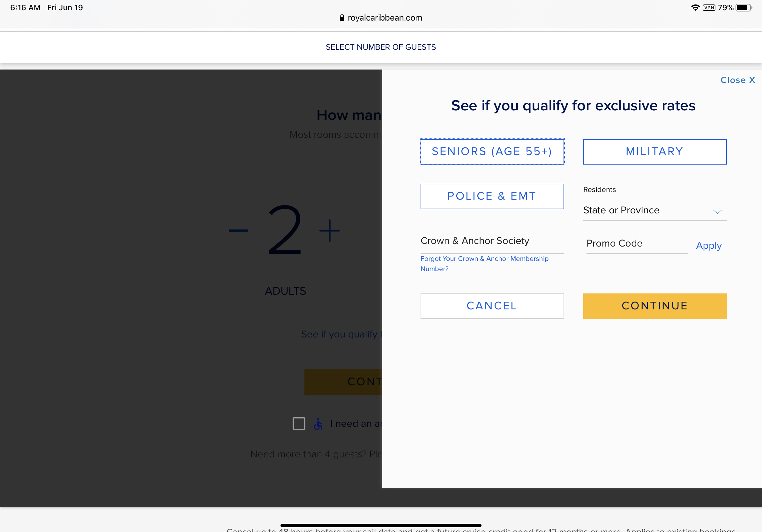Click the Cancel button
The width and height of the screenshot is (762, 532).
[492, 306]
